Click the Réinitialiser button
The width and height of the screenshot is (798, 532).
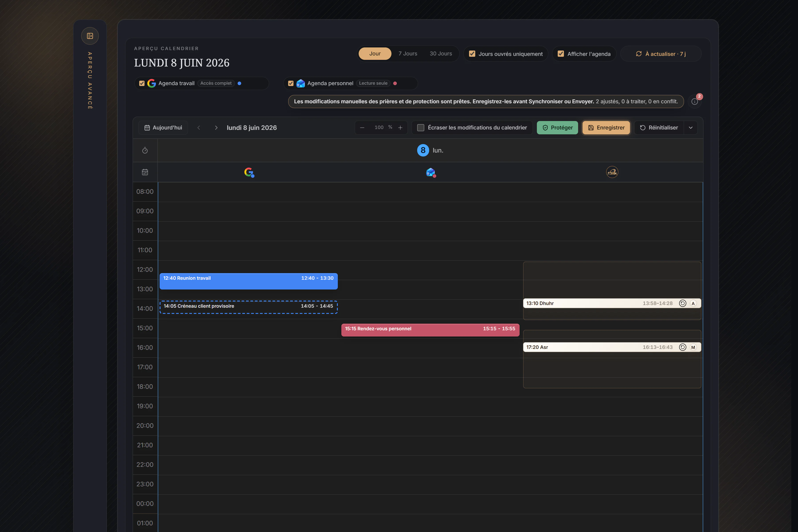tap(659, 128)
